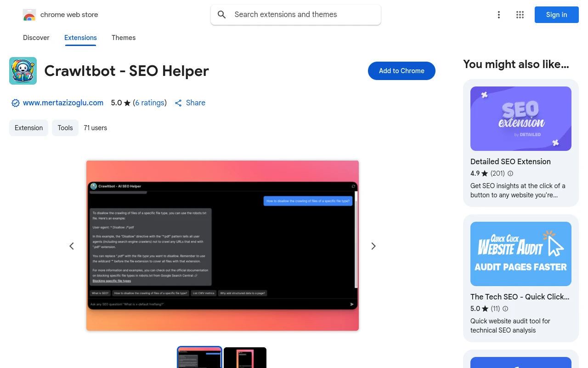Open the www.mertazizoglu.com publisher link

(63, 103)
